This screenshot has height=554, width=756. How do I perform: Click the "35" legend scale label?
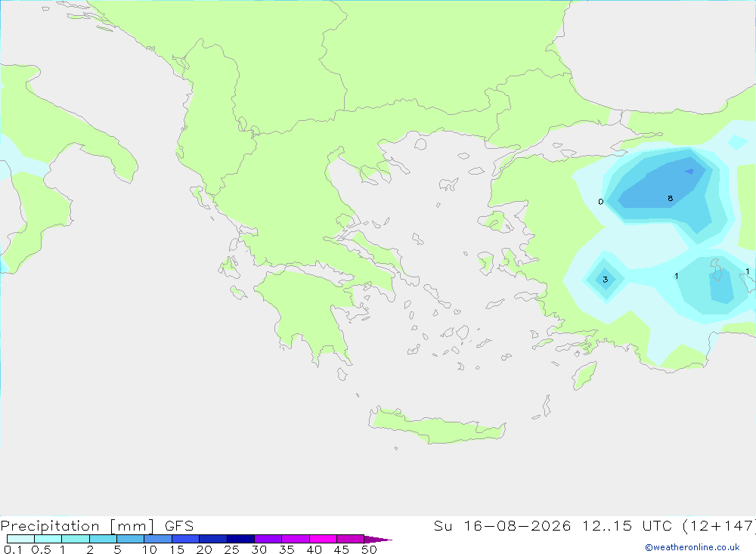coord(287,549)
